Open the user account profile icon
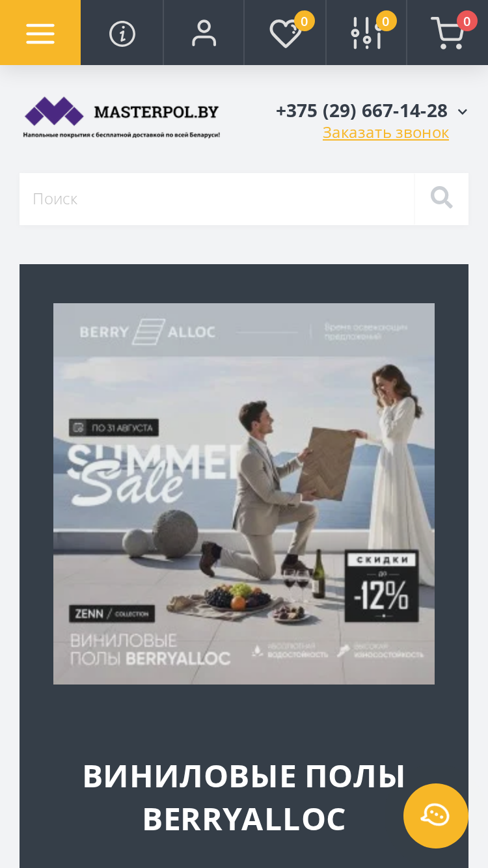This screenshot has width=488, height=868. coord(204,33)
